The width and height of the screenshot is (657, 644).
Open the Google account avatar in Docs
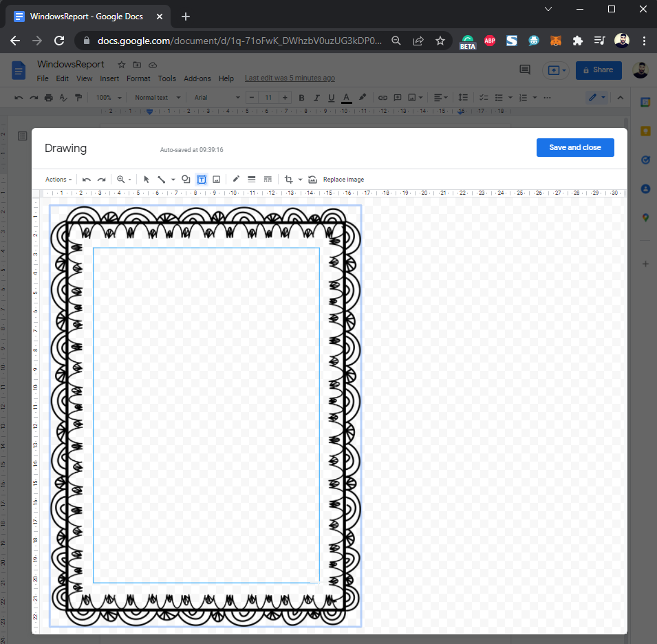coord(640,70)
